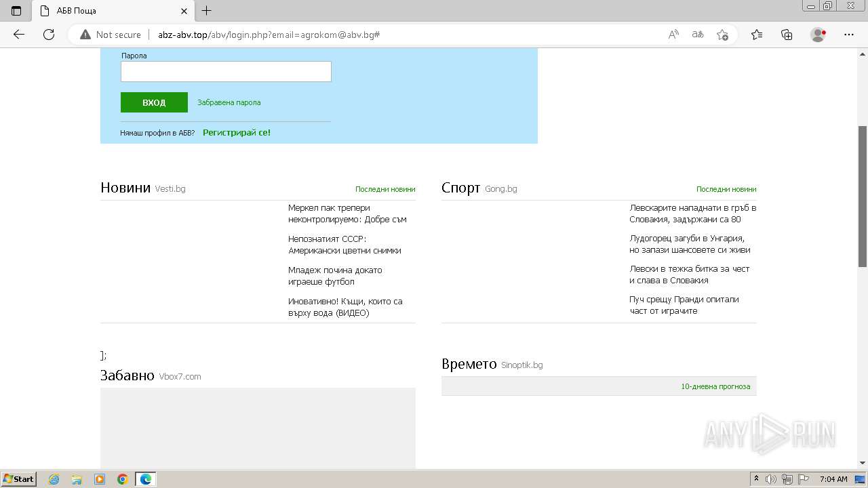Open Лудогорец загуби в Унгария article
The image size is (868, 488).
(x=690, y=244)
